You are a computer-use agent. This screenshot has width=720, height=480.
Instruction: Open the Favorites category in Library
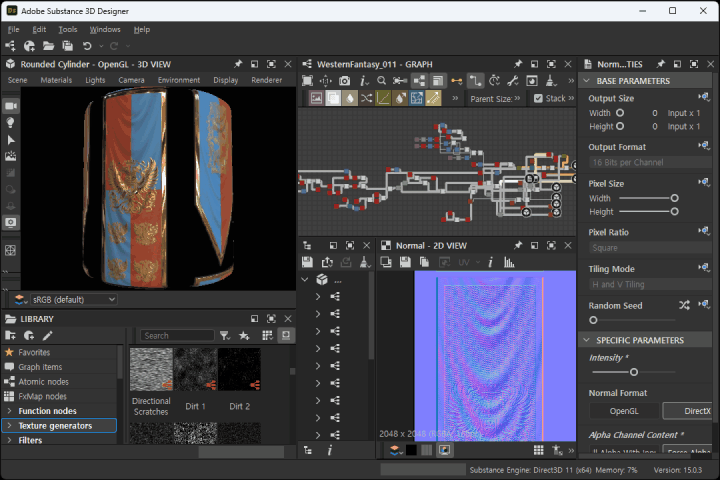pos(59,352)
